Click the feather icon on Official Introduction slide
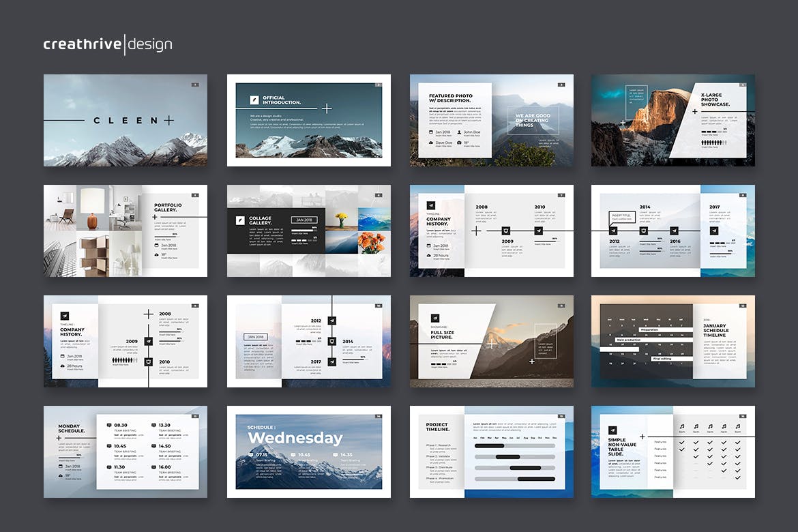 point(254,100)
